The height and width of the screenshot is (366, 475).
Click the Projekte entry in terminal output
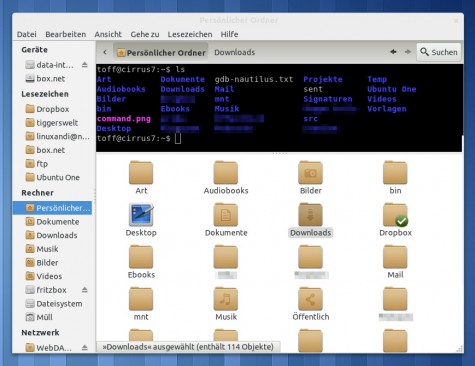click(323, 79)
